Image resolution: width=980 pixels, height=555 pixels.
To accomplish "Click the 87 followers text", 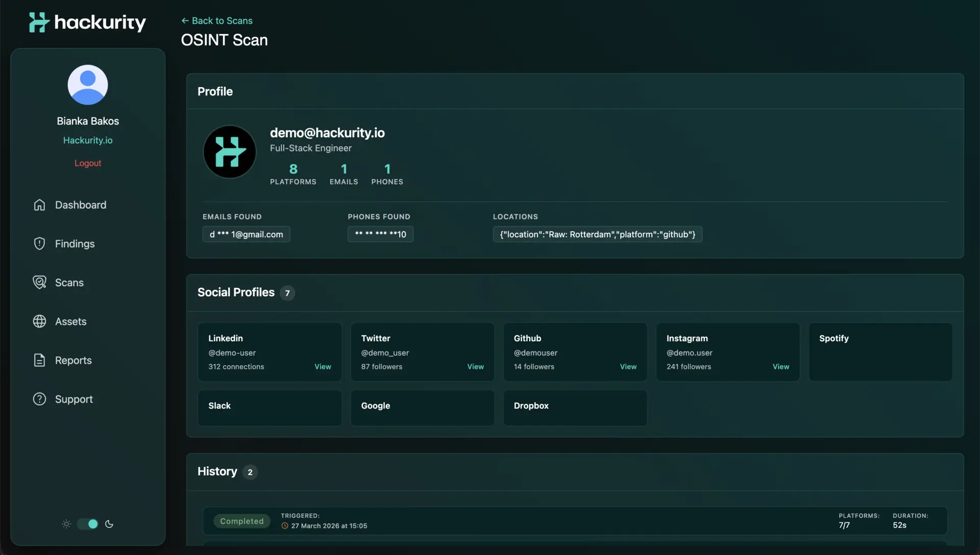I will 381,367.
